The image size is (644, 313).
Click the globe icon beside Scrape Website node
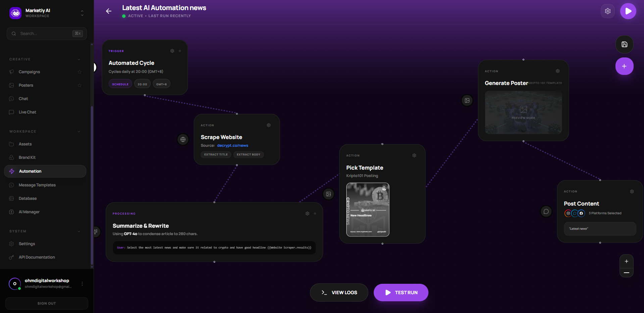pos(183,139)
